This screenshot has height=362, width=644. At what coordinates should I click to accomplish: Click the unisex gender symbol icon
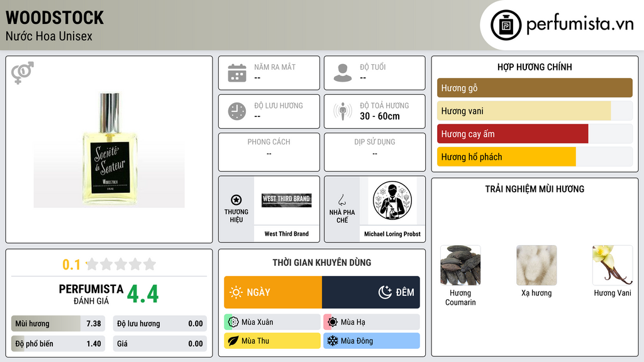(x=23, y=73)
